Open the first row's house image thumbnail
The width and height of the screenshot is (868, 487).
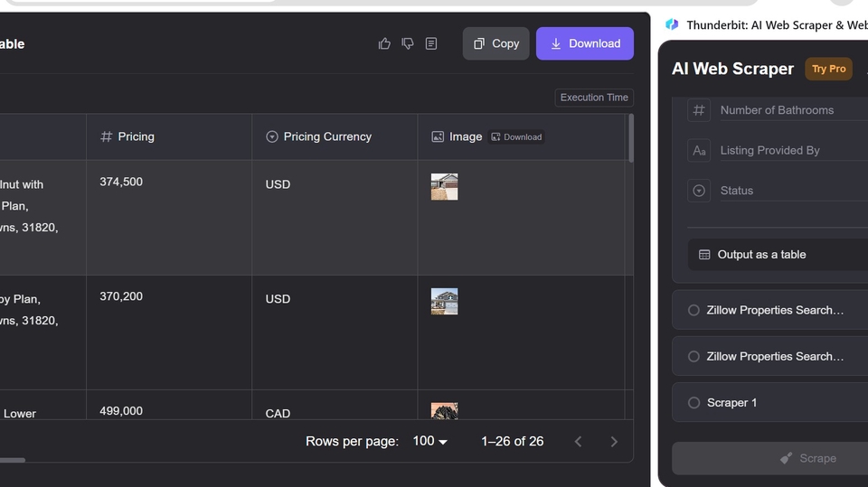[x=444, y=187]
